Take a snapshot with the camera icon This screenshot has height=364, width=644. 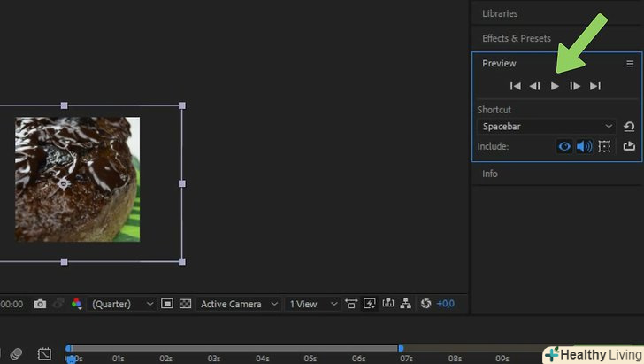tap(40, 304)
